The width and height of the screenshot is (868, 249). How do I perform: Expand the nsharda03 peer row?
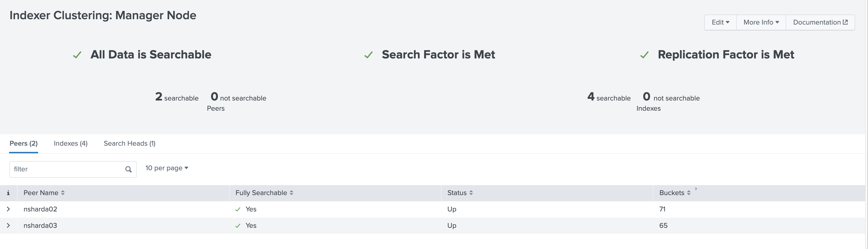click(8, 226)
